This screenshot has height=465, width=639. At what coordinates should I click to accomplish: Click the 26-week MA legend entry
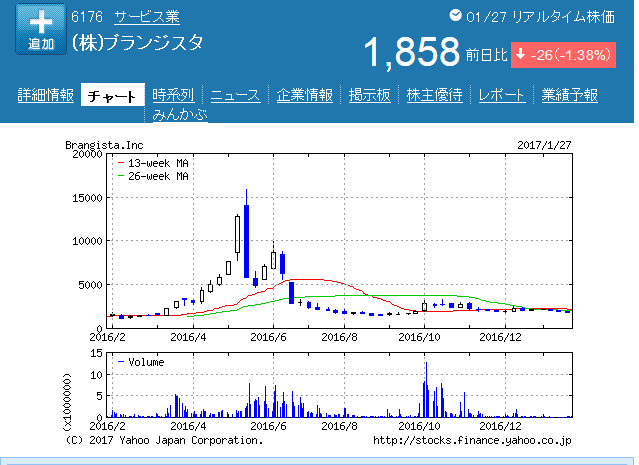(153, 176)
